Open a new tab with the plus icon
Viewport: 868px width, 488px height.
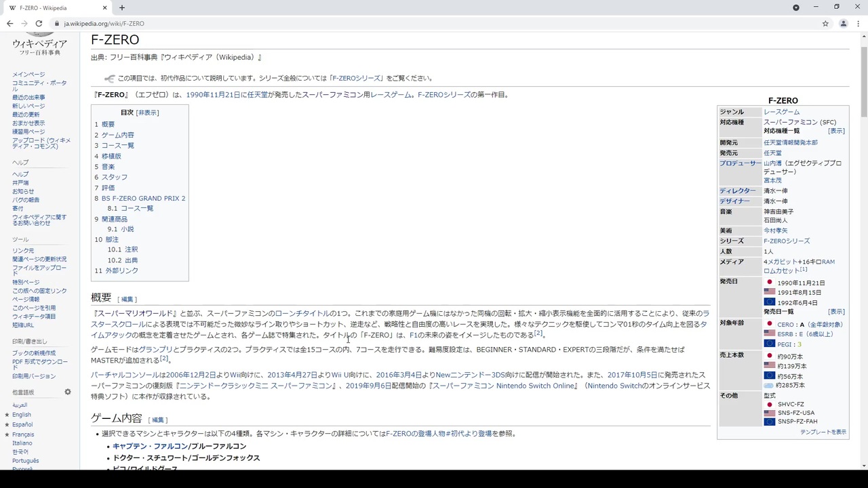[x=121, y=7]
